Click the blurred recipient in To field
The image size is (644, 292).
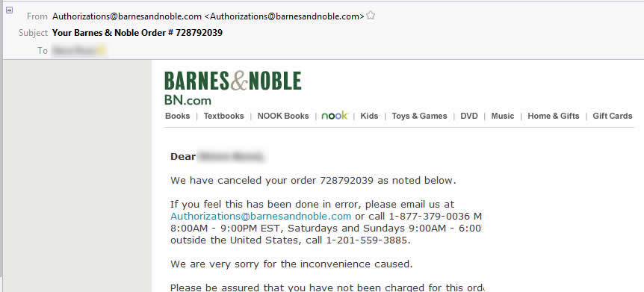78,51
